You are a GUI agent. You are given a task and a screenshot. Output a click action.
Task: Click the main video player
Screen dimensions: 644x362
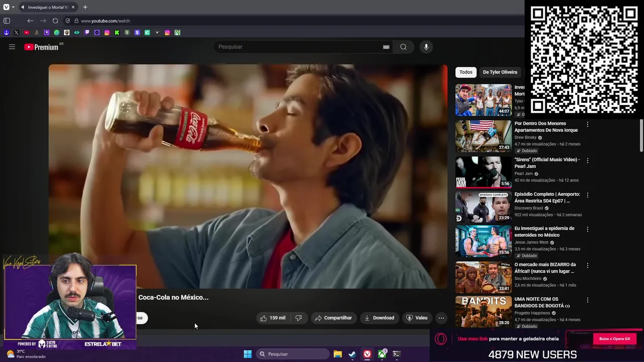[248, 176]
